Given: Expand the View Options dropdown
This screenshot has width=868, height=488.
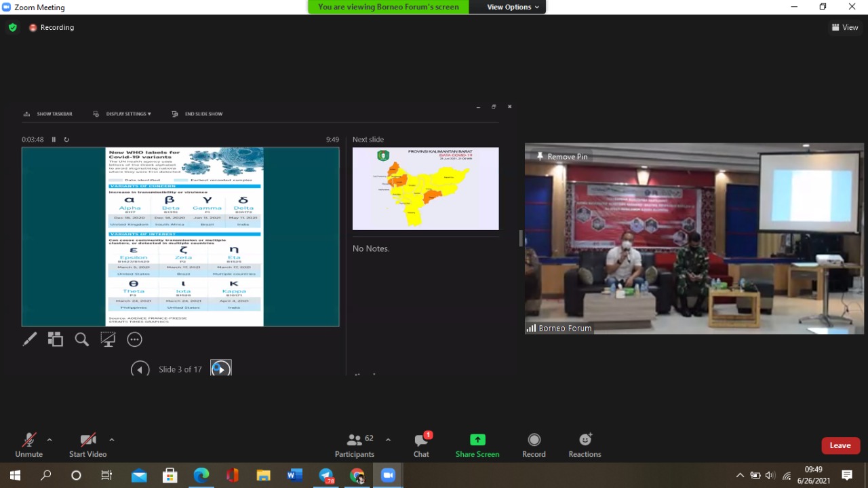Looking at the screenshot, I should click(513, 7).
